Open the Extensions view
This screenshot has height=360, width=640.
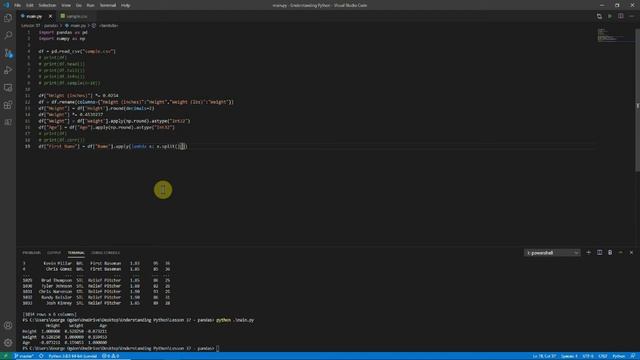8,105
